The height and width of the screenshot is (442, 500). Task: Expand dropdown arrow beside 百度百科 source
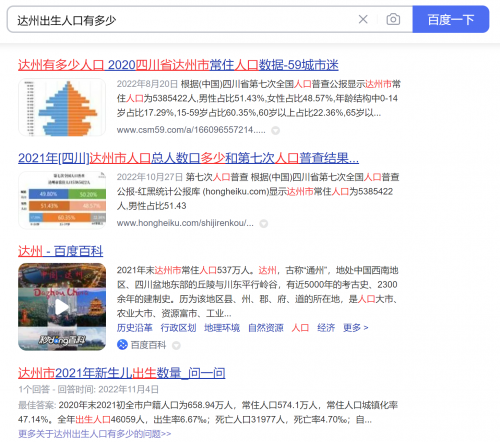pos(176,345)
